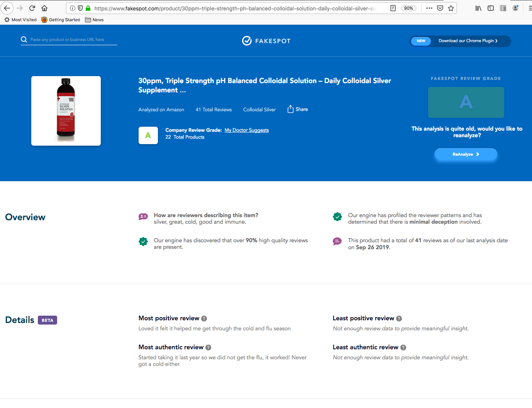This screenshot has height=408, width=532.
Task: Click the company grade A badge
Action: point(148,135)
